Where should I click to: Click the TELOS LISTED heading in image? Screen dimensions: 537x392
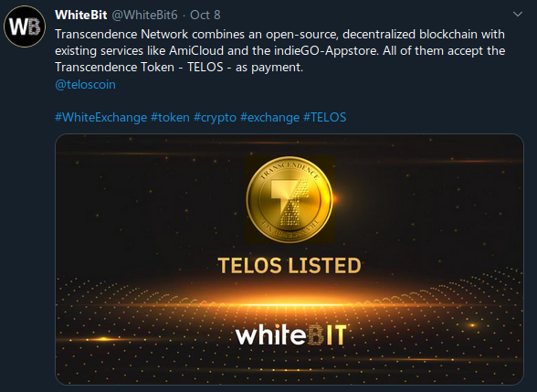pos(290,266)
